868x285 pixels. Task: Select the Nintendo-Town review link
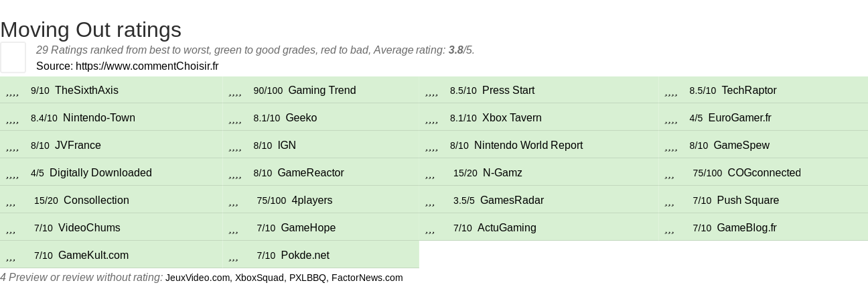[98, 118]
